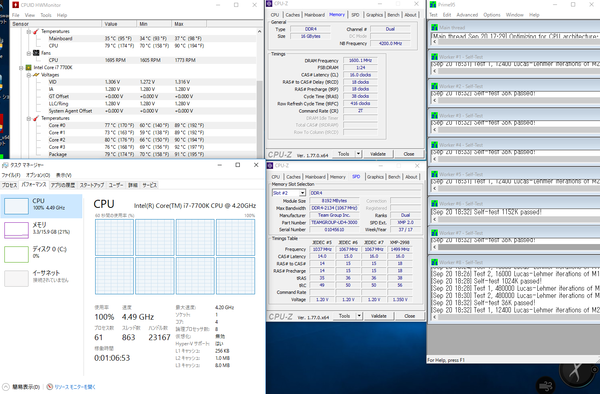Click the Worker #8 window icon in Prime95

pyautogui.click(x=434, y=262)
